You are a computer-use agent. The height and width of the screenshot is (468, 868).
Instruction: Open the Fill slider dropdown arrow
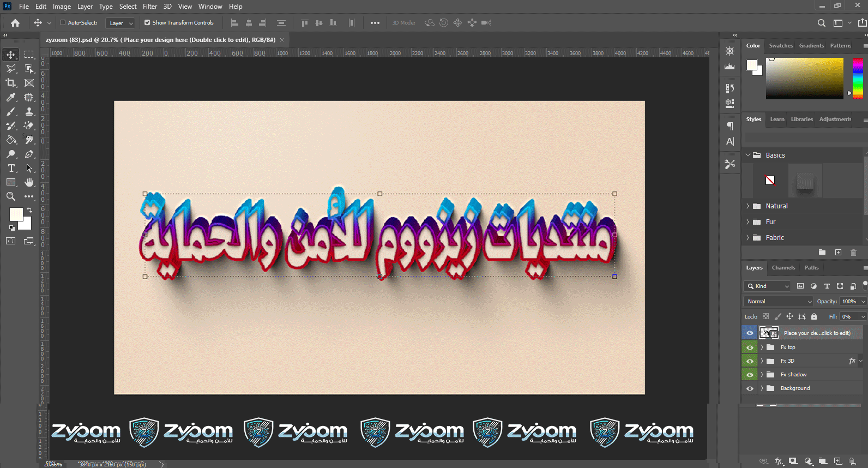point(863,316)
